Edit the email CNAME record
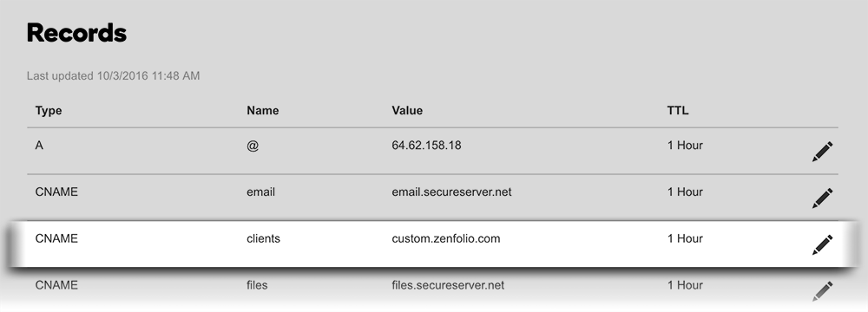Image resolution: width=868 pixels, height=312 pixels. (822, 198)
